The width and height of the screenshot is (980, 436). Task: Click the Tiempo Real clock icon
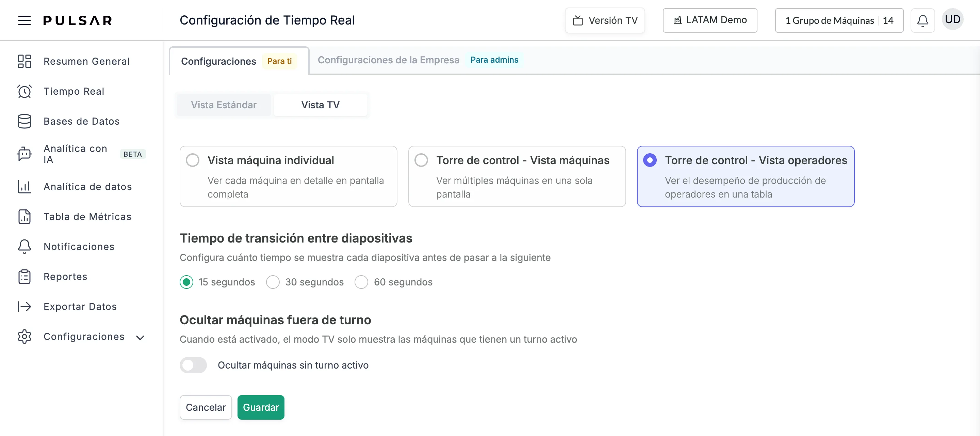[24, 91]
